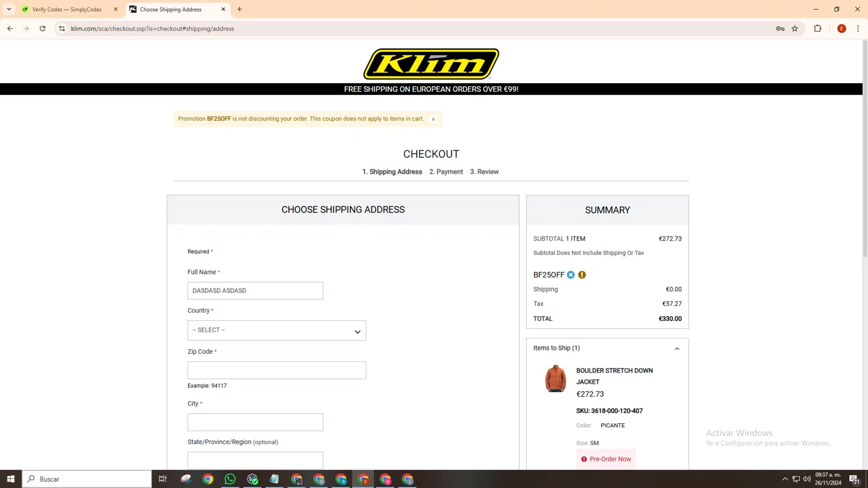Collapse the Items to Ship section
868x488 pixels.
coord(677,349)
